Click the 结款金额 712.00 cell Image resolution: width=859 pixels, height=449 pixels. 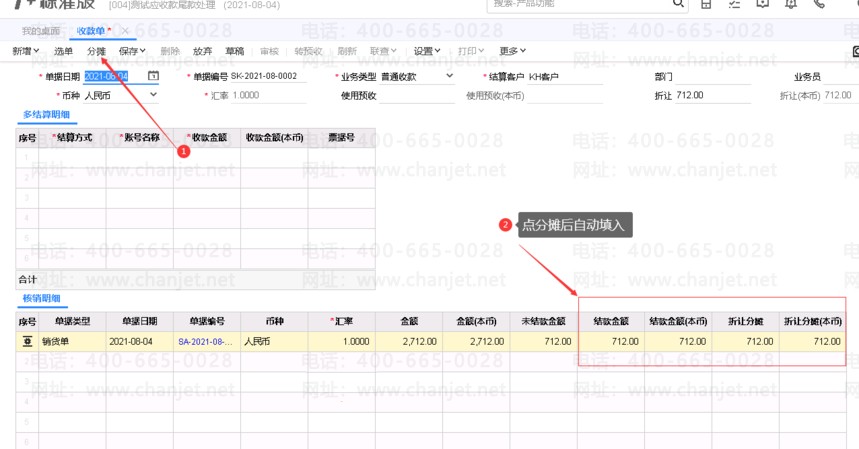(611, 342)
